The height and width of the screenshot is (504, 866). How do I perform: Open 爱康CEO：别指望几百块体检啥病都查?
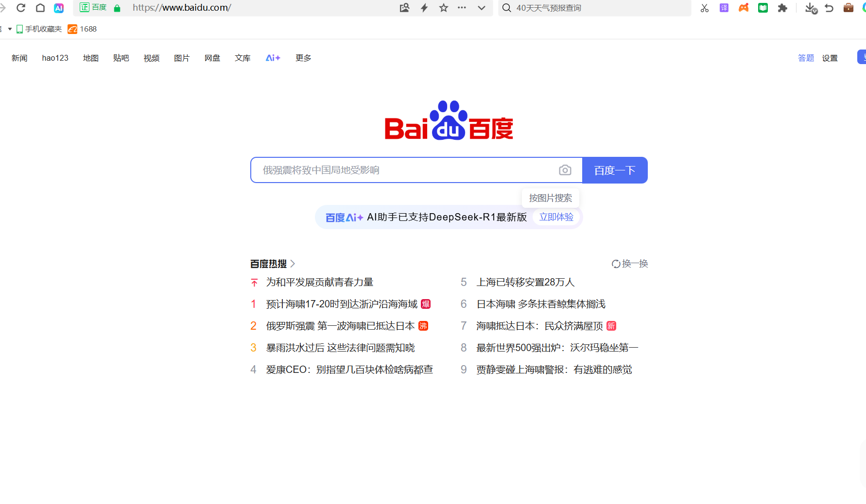pyautogui.click(x=349, y=370)
